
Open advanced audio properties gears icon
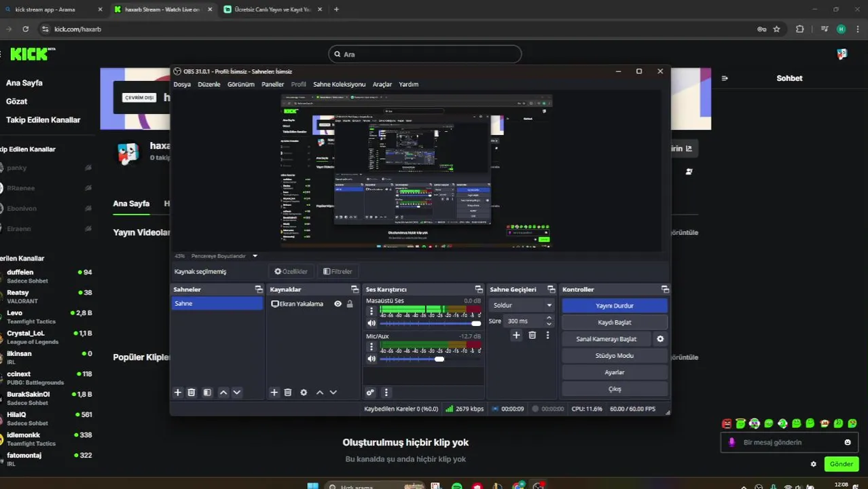(x=370, y=393)
